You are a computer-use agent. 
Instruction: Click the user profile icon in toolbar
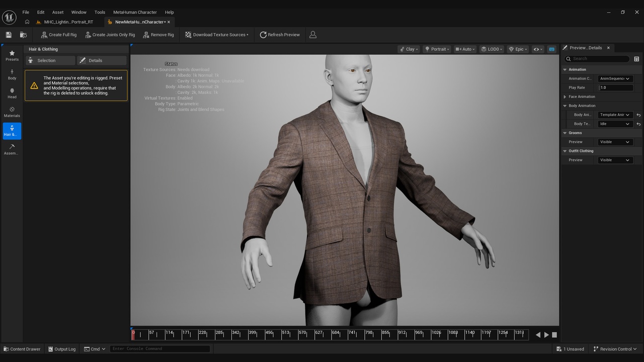tap(313, 35)
